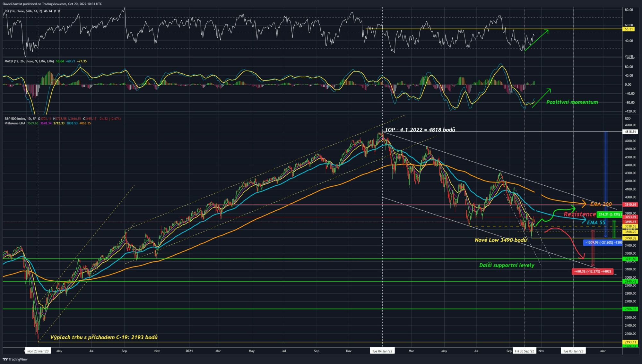Viewport: 642px width, 364px height.
Task: Select the MACD indicator legend label
Action: point(29,61)
